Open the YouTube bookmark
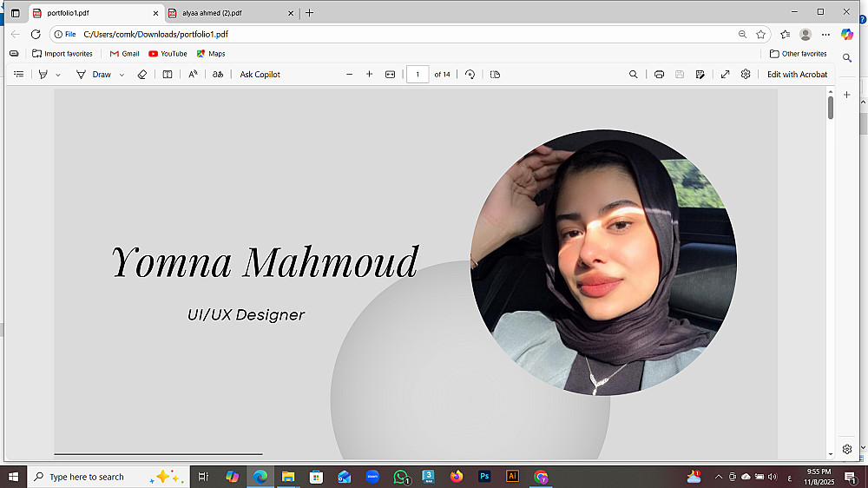Image resolution: width=868 pixels, height=488 pixels. tap(168, 54)
